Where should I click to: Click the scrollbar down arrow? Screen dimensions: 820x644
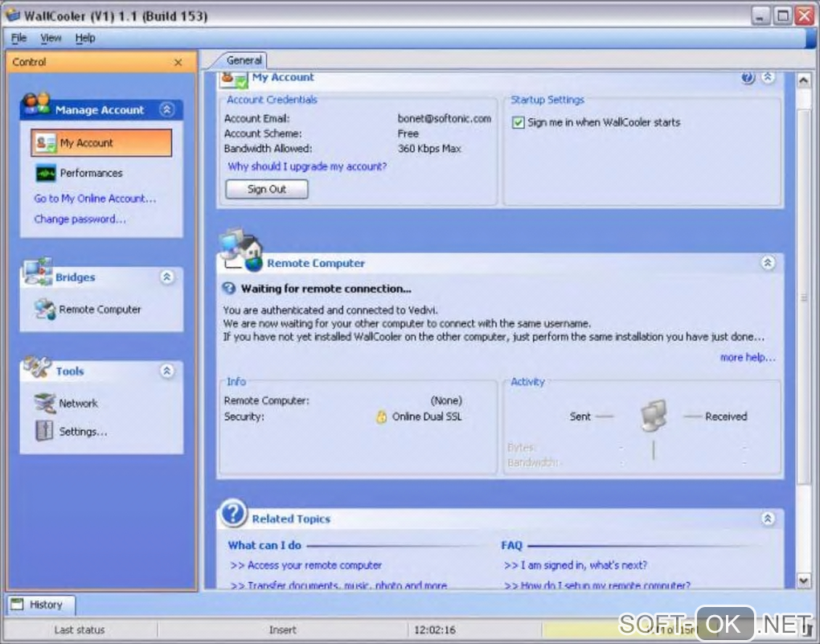click(x=804, y=580)
